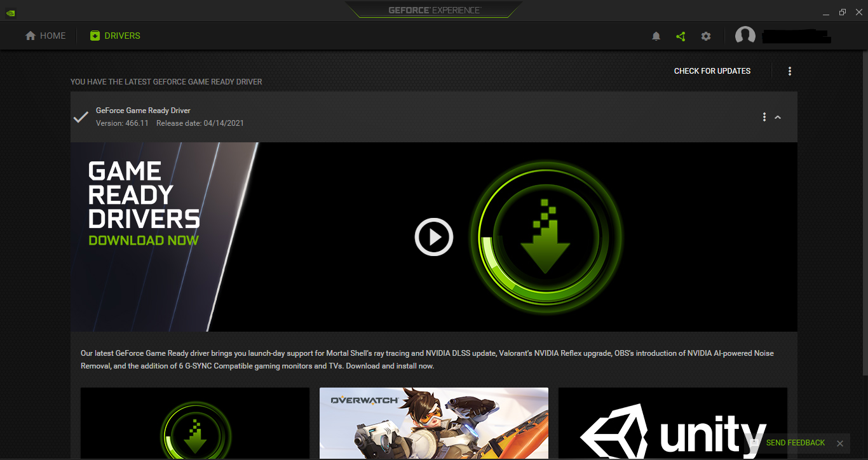
Task: Open options menu next to Check for Updates
Action: coord(790,71)
